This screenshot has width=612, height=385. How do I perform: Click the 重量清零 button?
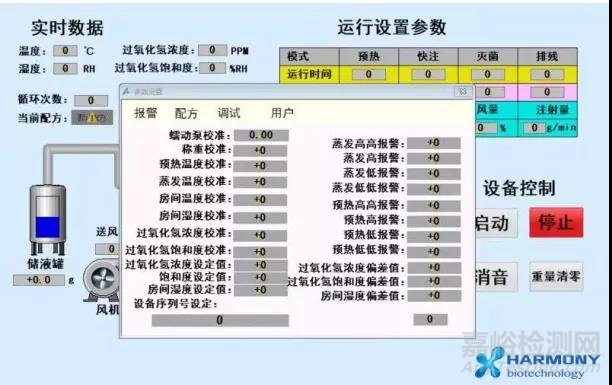pos(556,276)
